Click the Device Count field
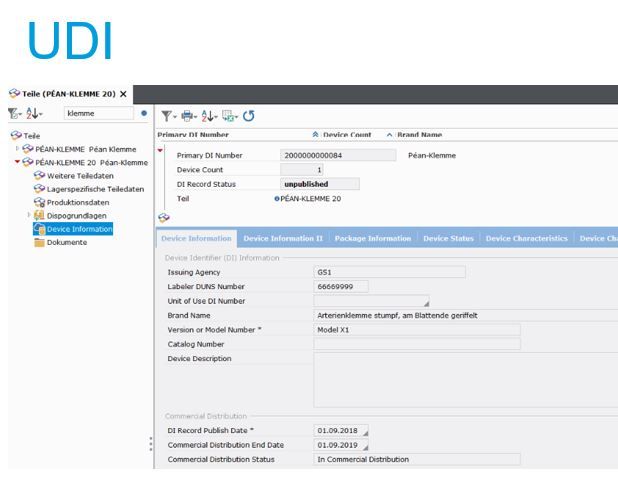Screen dimensions: 618x490 pyautogui.click(x=302, y=170)
